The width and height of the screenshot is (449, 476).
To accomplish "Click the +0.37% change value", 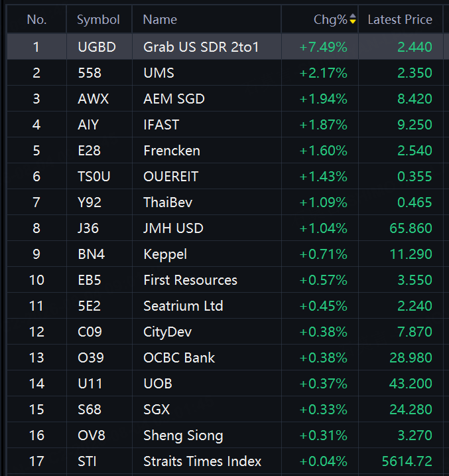I will [x=323, y=384].
